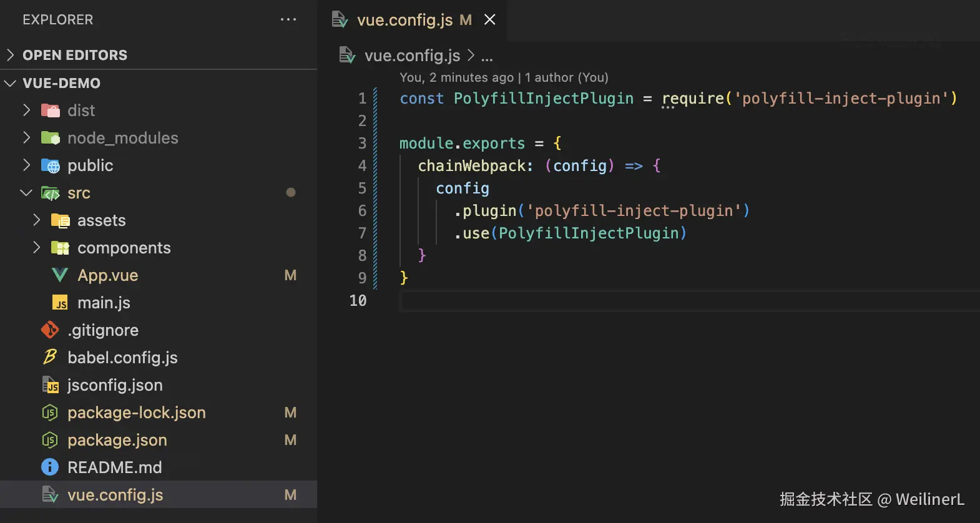980x523 pixels.
Task: Click the node_modules folder icon
Action: [x=51, y=138]
